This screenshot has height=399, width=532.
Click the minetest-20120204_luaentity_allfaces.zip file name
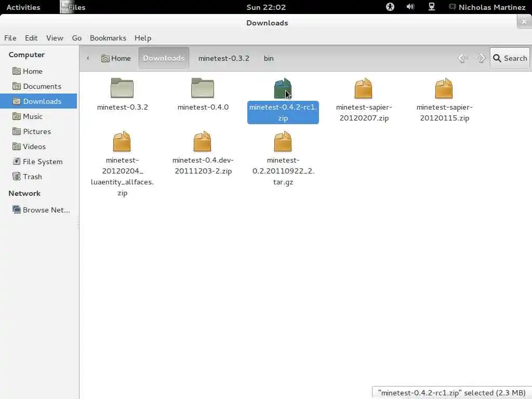point(122,177)
